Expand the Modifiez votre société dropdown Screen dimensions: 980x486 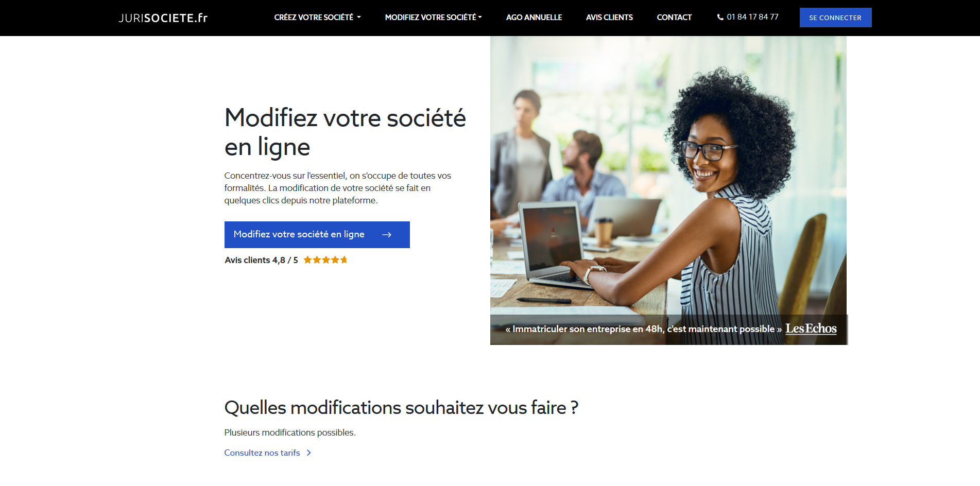(x=433, y=18)
